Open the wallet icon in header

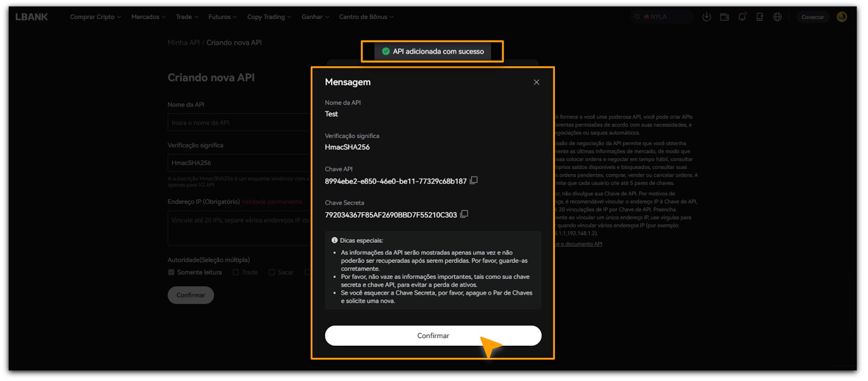pos(724,17)
